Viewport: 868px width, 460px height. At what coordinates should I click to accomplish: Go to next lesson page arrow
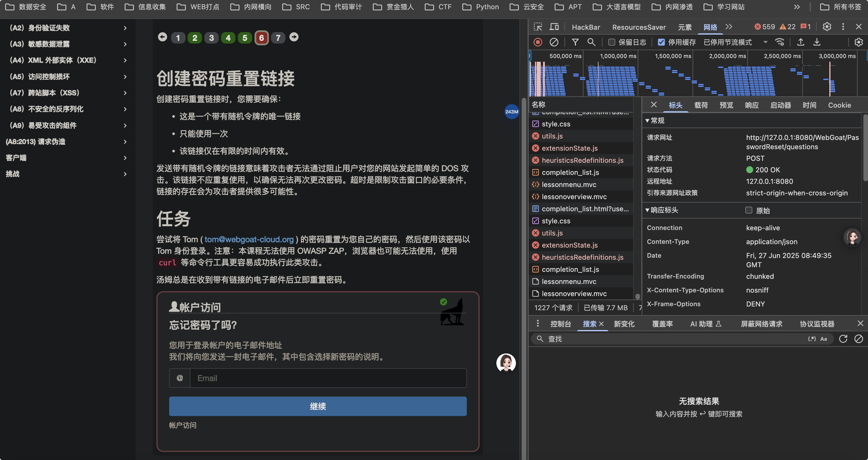[x=294, y=37]
